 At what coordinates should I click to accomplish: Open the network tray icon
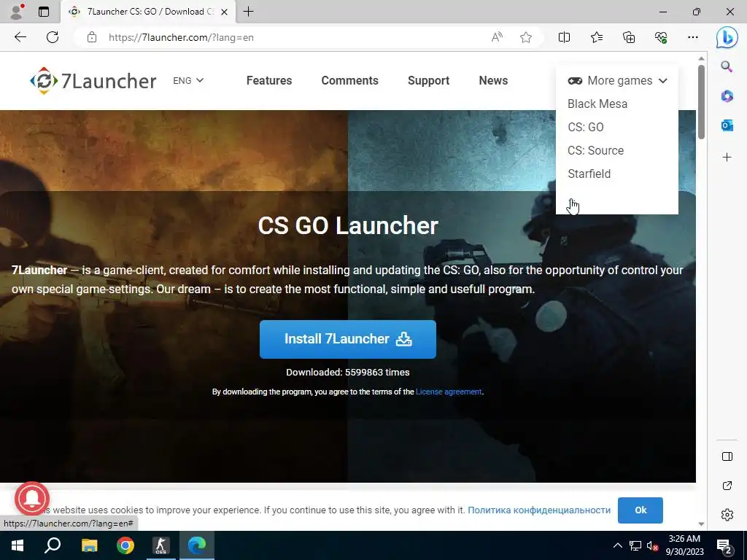pyautogui.click(x=635, y=545)
